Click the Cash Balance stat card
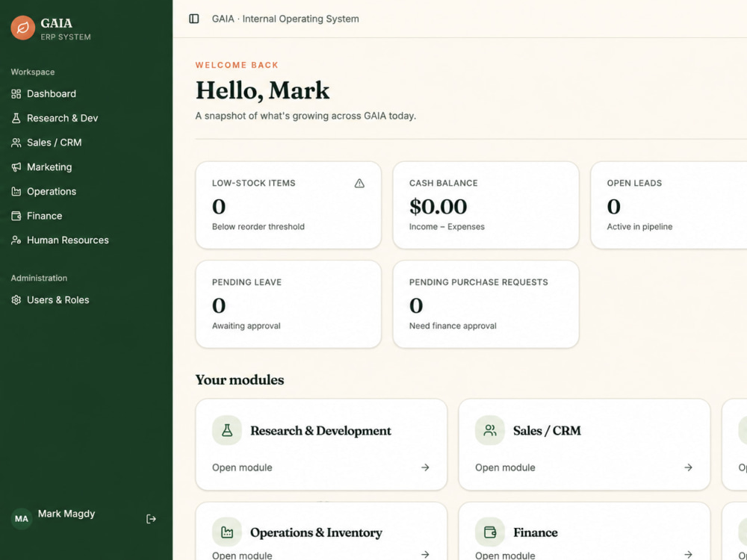Screen dimensions: 747x560 tap(486, 205)
